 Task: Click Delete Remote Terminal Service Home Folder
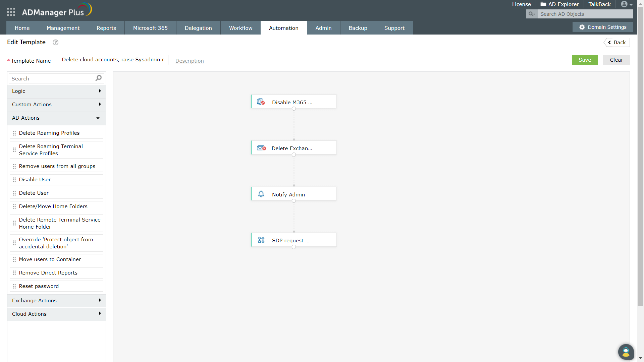(x=56, y=223)
